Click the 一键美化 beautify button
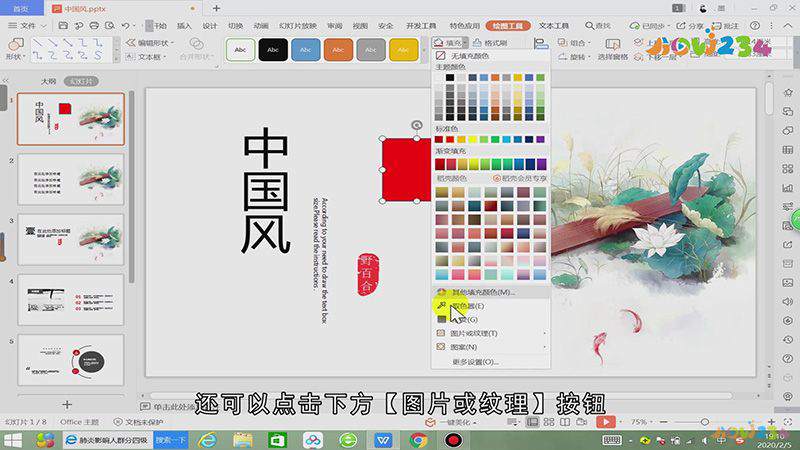This screenshot has width=800, height=450. click(452, 422)
